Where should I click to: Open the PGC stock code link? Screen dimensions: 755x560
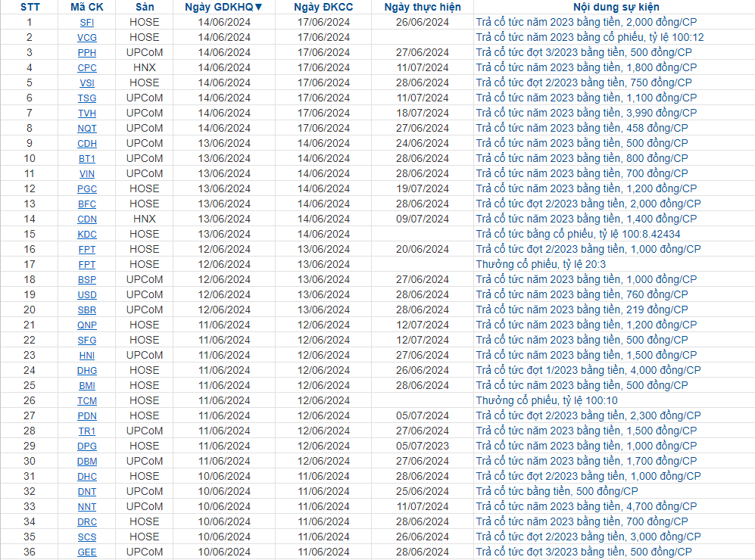click(x=86, y=189)
